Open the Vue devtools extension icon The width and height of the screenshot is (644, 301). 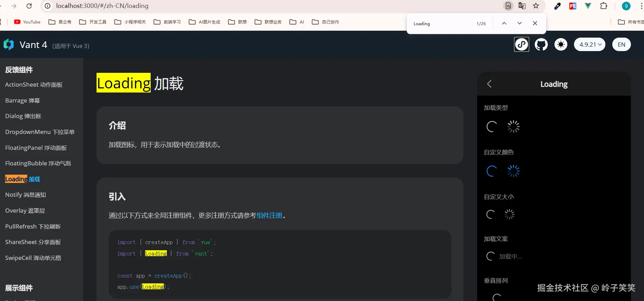pos(588,6)
